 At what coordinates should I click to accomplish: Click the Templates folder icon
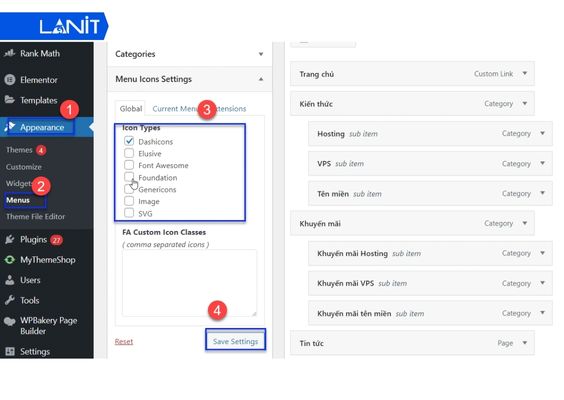(10, 100)
